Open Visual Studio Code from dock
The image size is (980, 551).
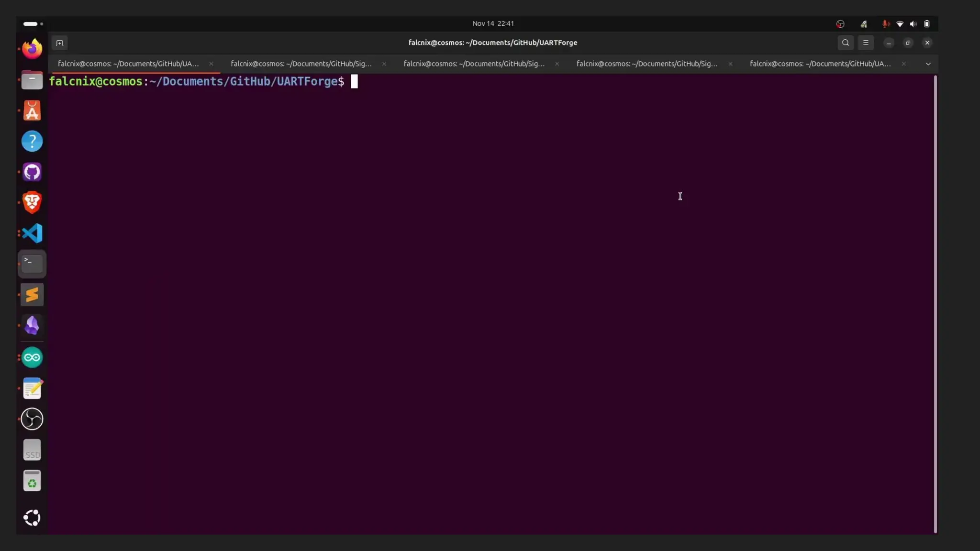point(32,233)
